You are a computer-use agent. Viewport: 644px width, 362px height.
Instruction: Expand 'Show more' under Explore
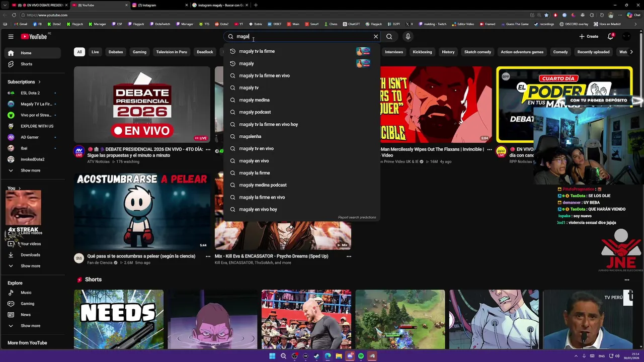(33, 326)
